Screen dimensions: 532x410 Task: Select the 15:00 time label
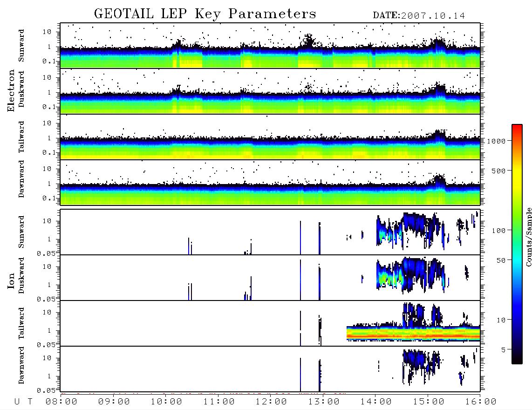429,402
